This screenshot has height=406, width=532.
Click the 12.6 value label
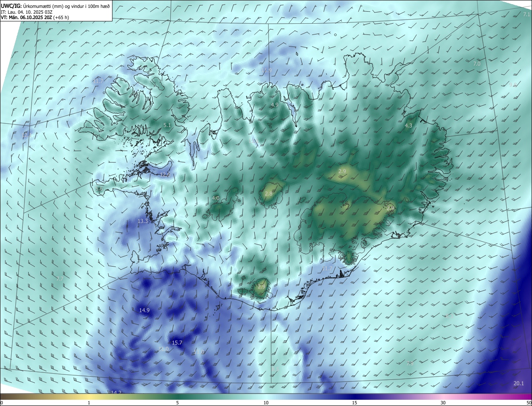click(x=165, y=175)
